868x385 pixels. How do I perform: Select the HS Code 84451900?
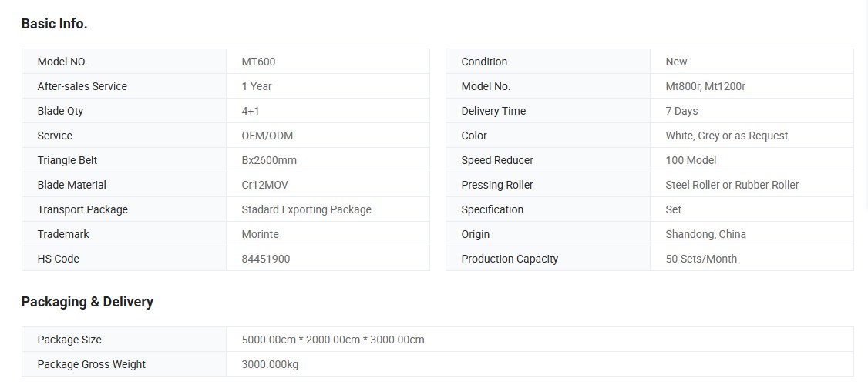(x=266, y=259)
